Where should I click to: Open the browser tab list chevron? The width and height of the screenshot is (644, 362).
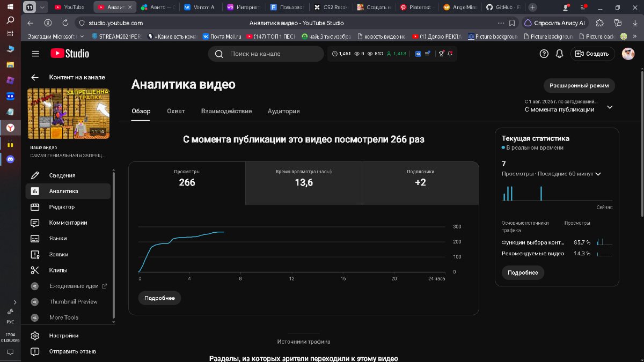tap(43, 8)
